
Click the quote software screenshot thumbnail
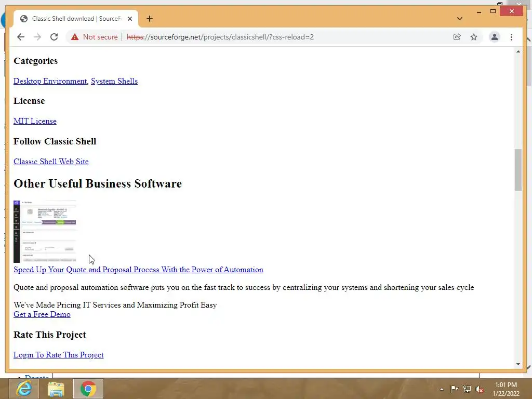coord(45,231)
